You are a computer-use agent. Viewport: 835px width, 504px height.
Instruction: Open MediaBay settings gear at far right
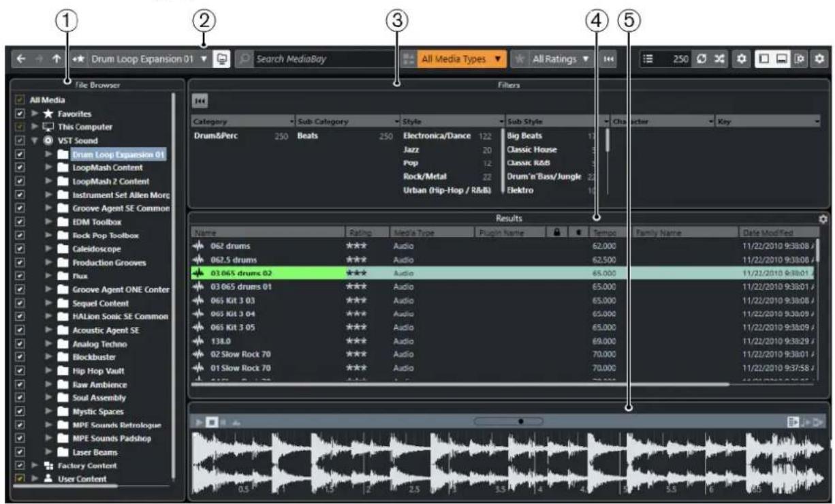818,59
